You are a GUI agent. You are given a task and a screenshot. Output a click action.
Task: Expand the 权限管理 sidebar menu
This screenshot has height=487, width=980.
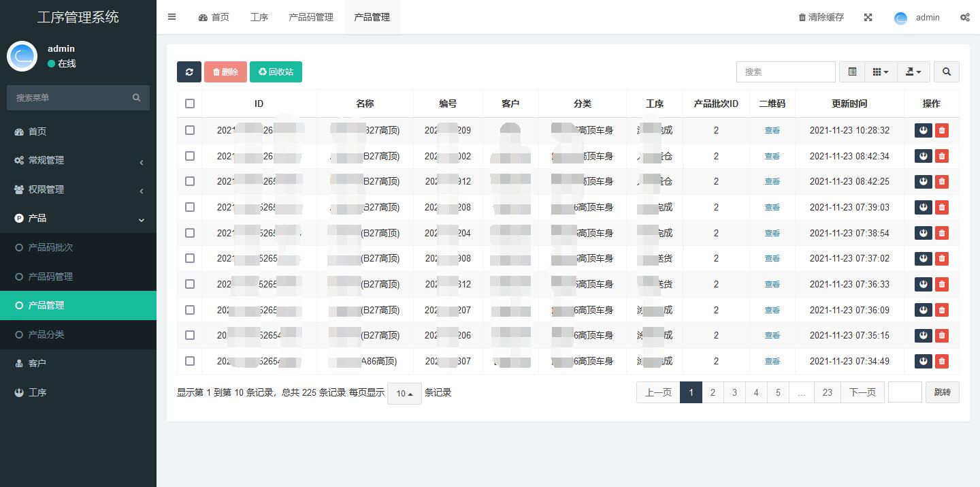78,189
